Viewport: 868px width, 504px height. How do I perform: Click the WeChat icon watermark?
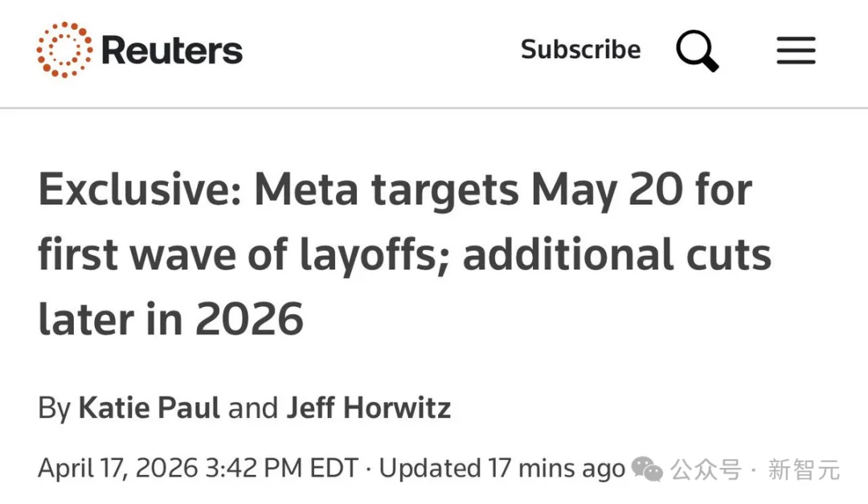pos(647,469)
